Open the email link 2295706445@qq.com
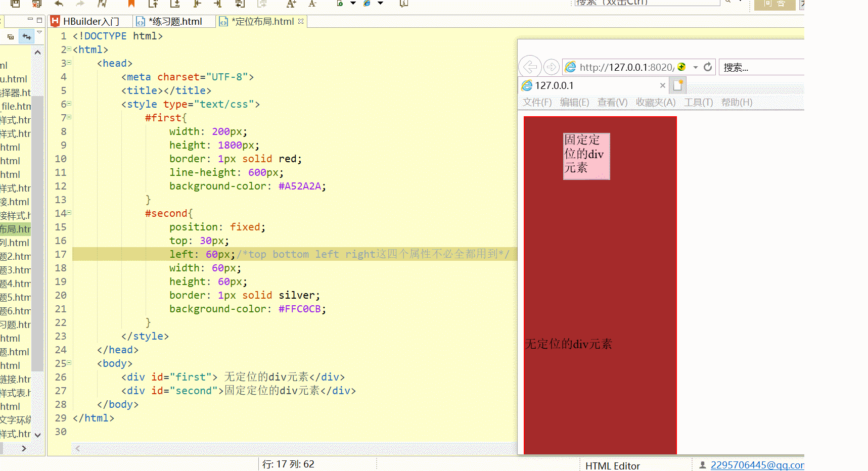The width and height of the screenshot is (868, 471). [757, 465]
